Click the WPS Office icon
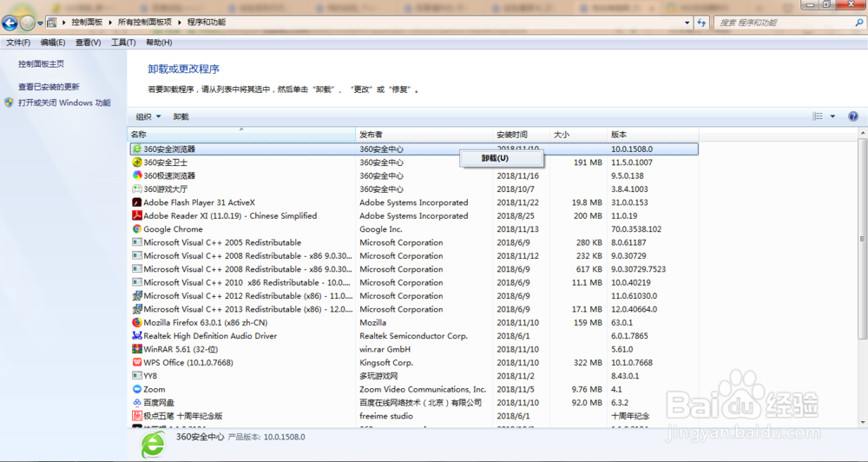Viewport: 868px width, 462px height. [x=137, y=362]
